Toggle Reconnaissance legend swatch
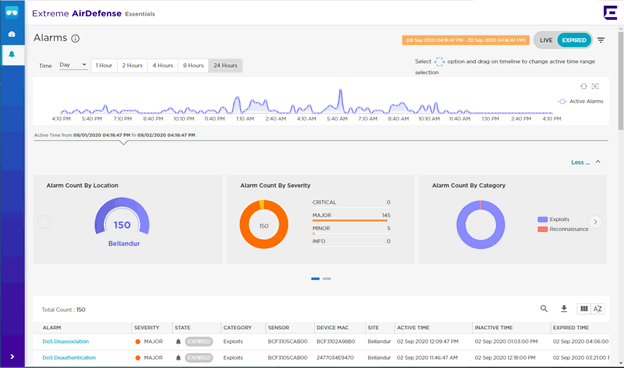624x368 pixels. pos(542,229)
